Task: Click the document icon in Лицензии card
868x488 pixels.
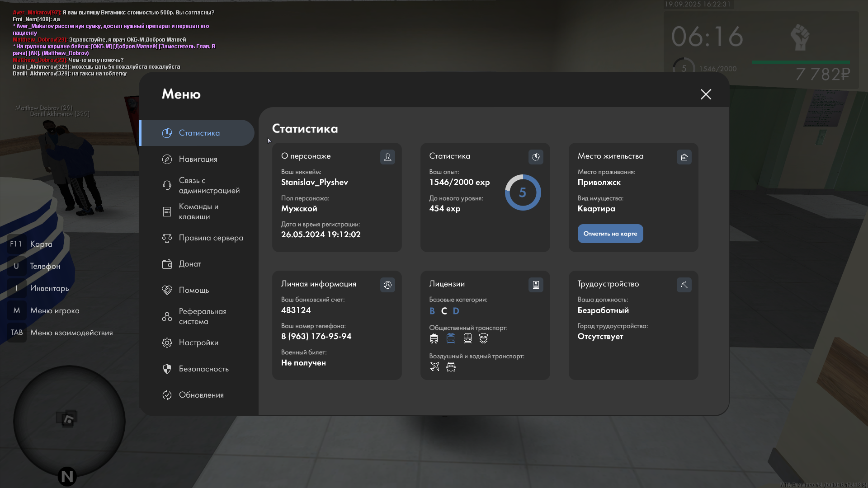Action: [536, 285]
